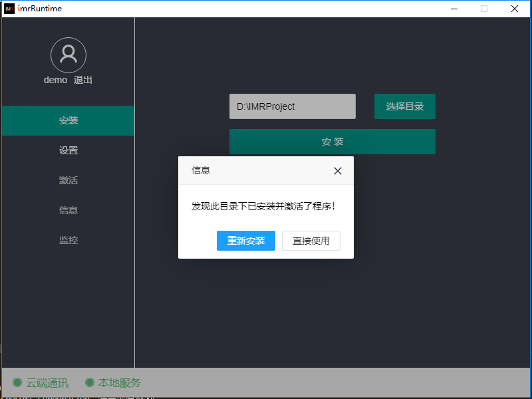Click the imrRuntime logo in the title bar

[9, 9]
